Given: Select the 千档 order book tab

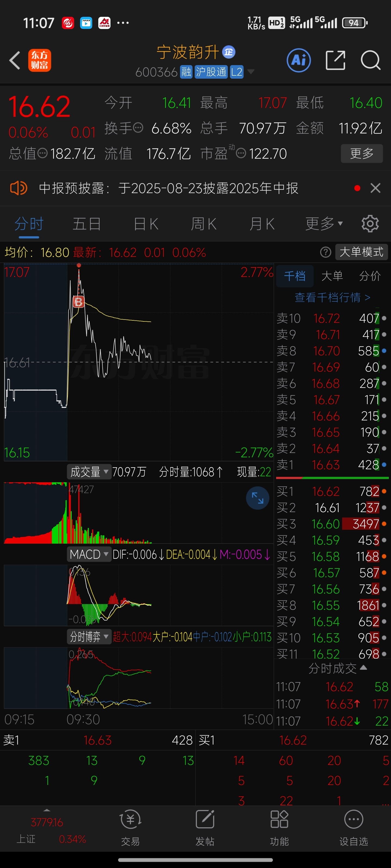Looking at the screenshot, I should tap(295, 276).
